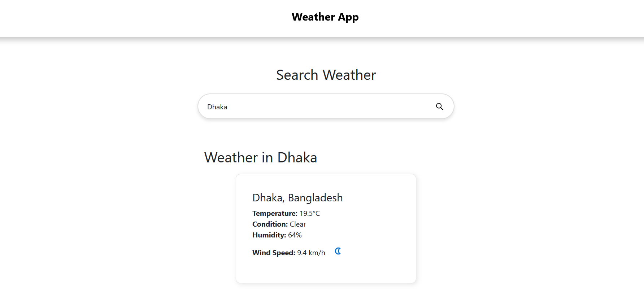Click the 64% humidity value
The image size is (644, 297).
(295, 235)
